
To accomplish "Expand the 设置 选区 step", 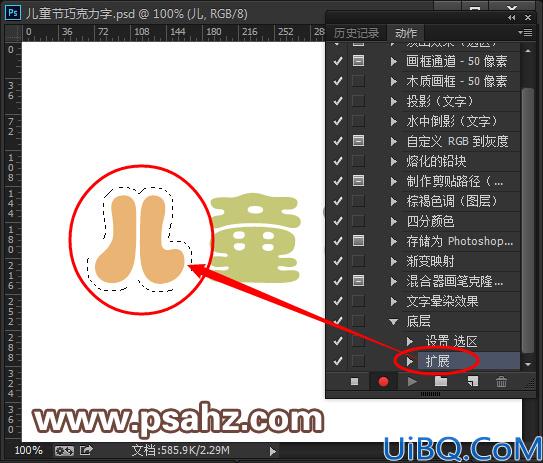I will click(410, 342).
